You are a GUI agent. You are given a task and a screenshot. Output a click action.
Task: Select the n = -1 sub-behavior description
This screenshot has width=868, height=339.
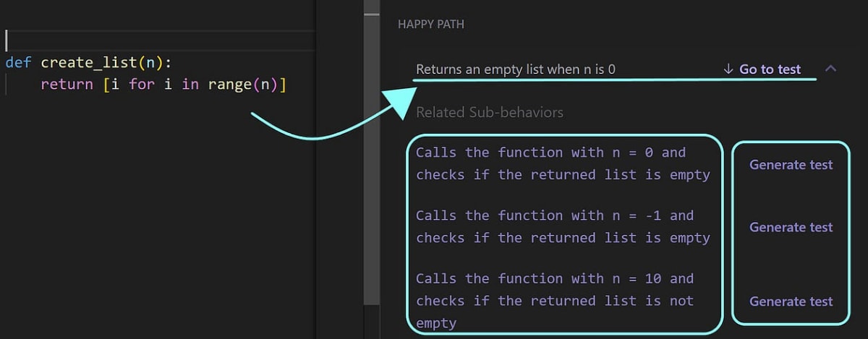563,226
